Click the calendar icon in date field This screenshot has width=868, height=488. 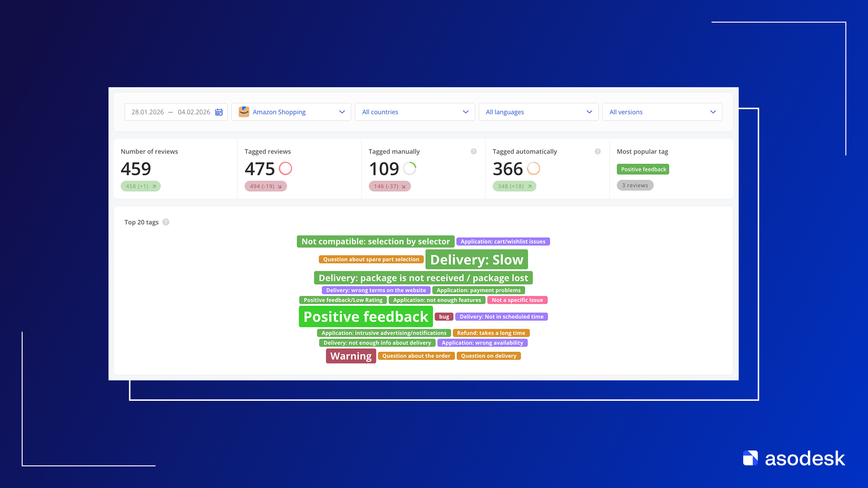pyautogui.click(x=219, y=112)
